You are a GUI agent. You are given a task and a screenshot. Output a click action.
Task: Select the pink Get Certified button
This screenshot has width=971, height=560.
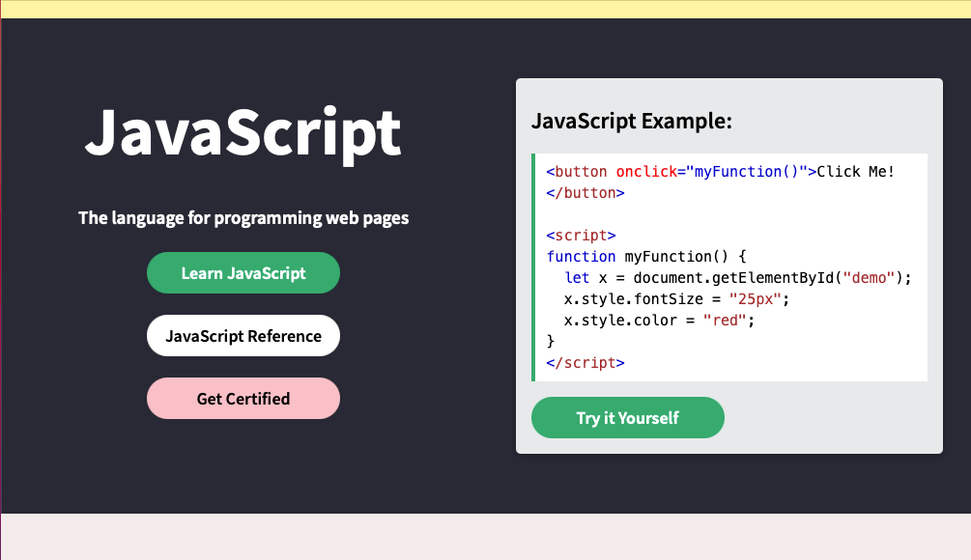pyautogui.click(x=243, y=399)
